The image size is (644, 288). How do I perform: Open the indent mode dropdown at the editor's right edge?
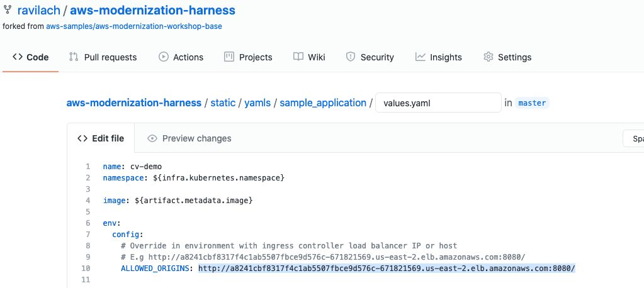pos(633,139)
